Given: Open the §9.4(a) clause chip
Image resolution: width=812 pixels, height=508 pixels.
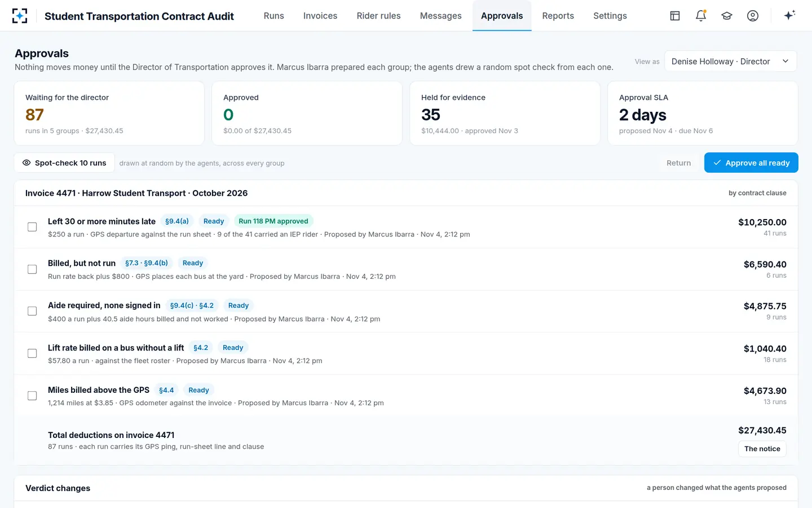Looking at the screenshot, I should (177, 221).
